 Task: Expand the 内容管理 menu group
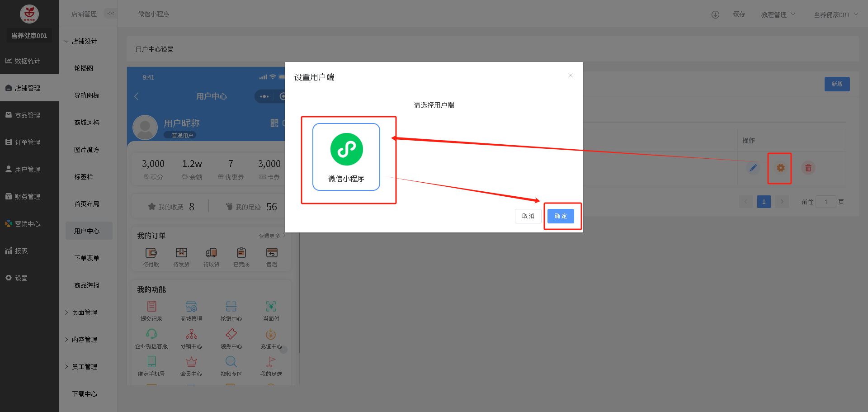(x=84, y=340)
